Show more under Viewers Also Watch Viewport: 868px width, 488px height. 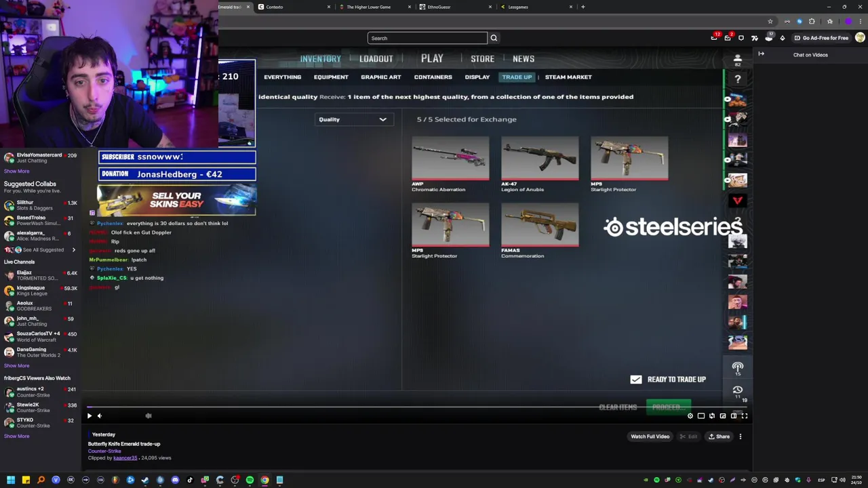[16, 436]
